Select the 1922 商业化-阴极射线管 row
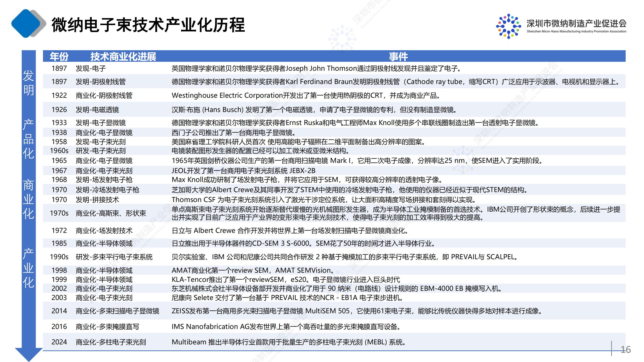The image size is (644, 362). pos(104,95)
